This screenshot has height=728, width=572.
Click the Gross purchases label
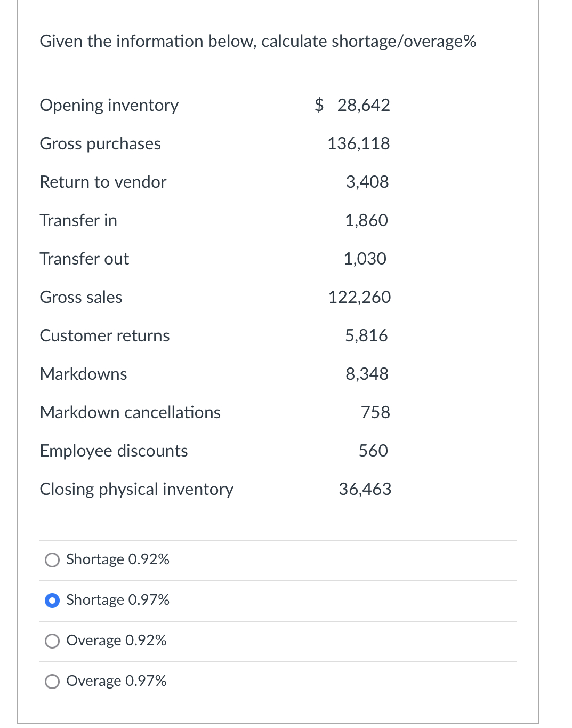pos(100,143)
